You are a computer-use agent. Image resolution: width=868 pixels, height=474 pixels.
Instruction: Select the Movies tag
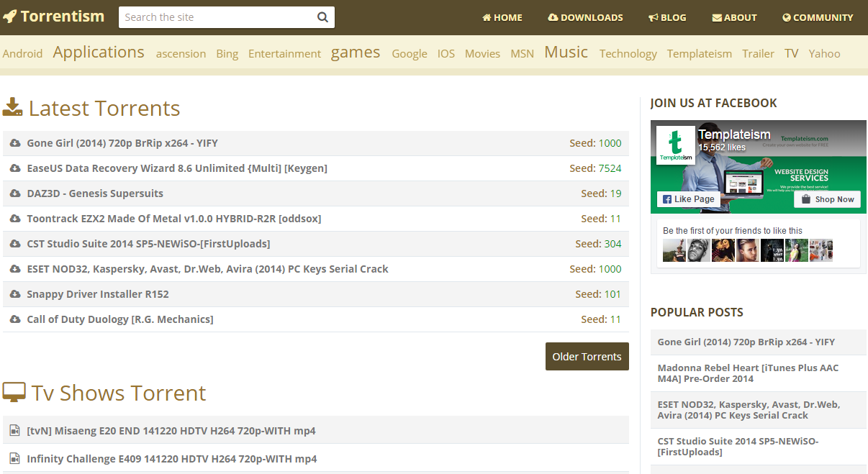point(482,53)
